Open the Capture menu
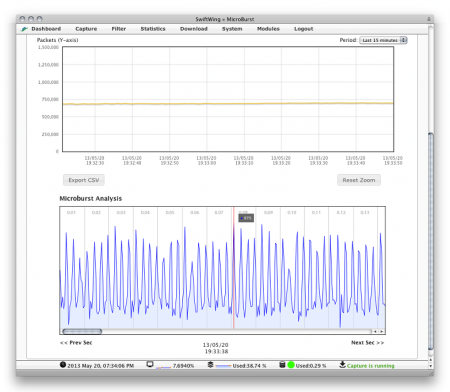Viewport: 450px width, 392px height. tap(86, 29)
